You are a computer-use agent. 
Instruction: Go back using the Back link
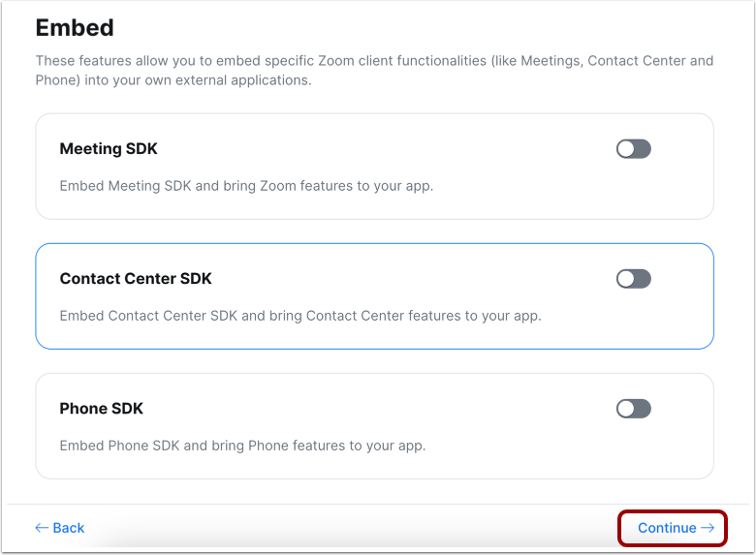(60, 528)
